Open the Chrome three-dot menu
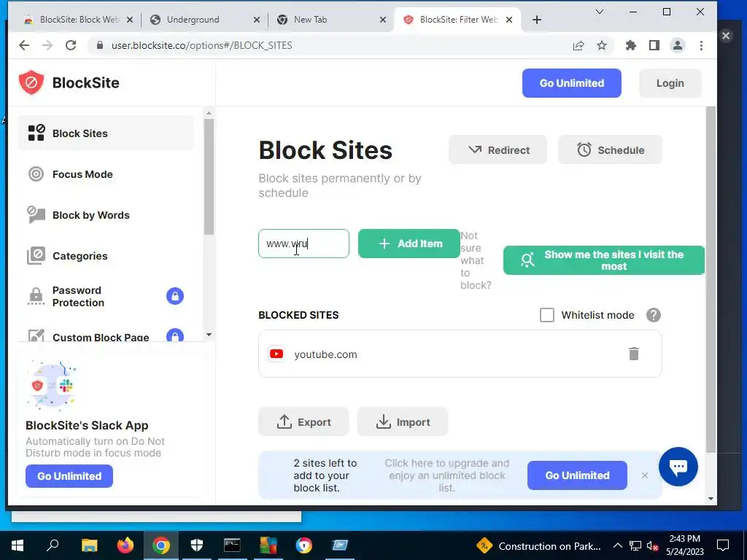The image size is (747, 560). coord(701,45)
